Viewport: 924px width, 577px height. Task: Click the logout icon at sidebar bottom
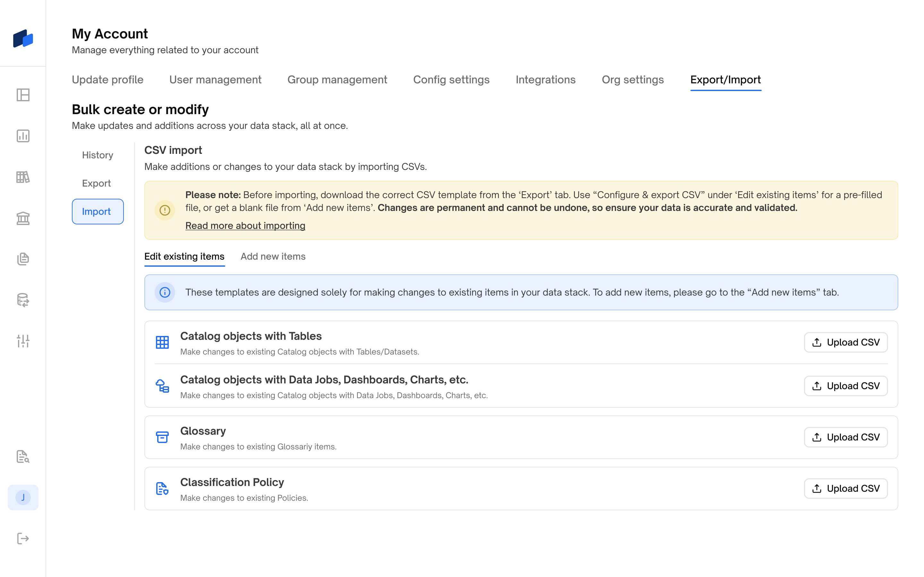(23, 539)
